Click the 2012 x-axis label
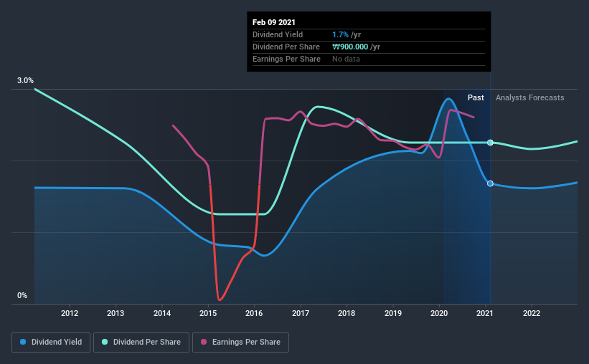The width and height of the screenshot is (589, 364). [70, 313]
